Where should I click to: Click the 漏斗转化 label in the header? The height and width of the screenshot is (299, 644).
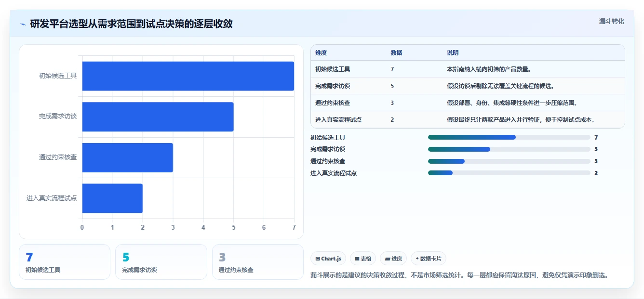click(611, 21)
